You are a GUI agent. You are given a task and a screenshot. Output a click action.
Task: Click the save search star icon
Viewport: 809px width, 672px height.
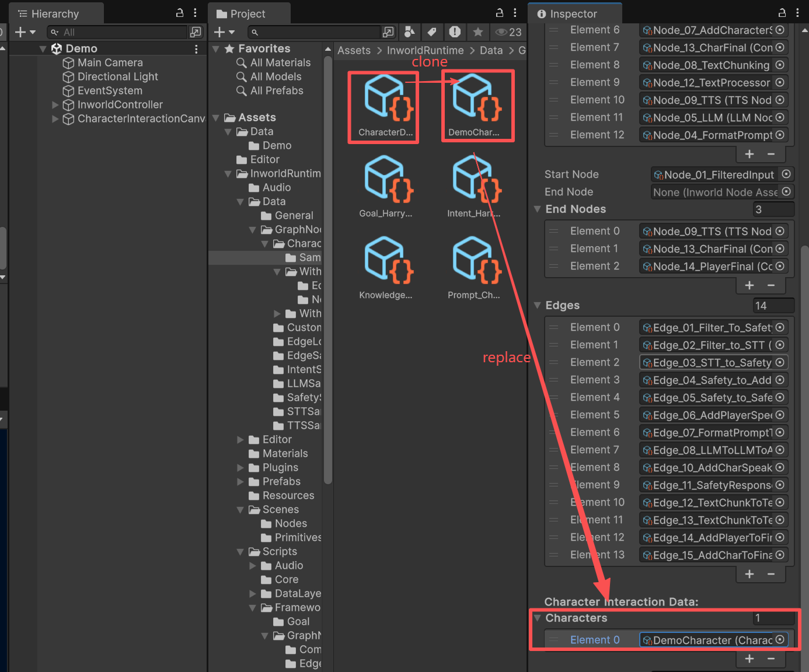tap(478, 32)
